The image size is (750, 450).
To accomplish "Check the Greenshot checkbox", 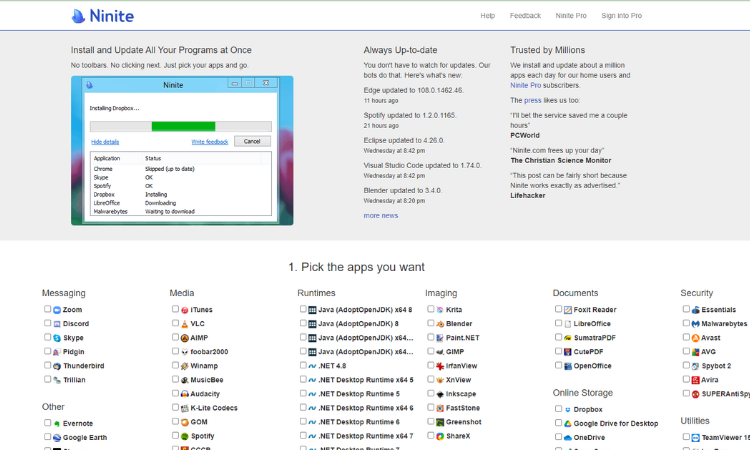I will tap(430, 422).
